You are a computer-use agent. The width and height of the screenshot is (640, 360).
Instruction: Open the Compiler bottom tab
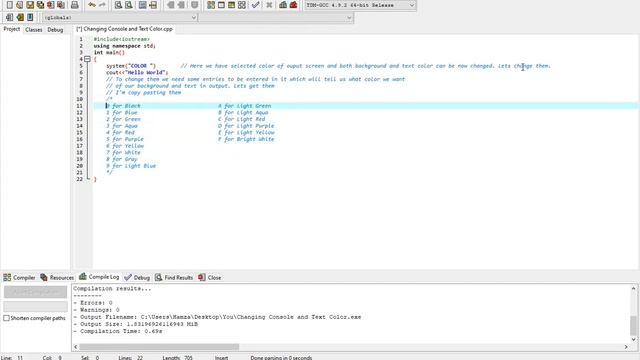coord(19,278)
